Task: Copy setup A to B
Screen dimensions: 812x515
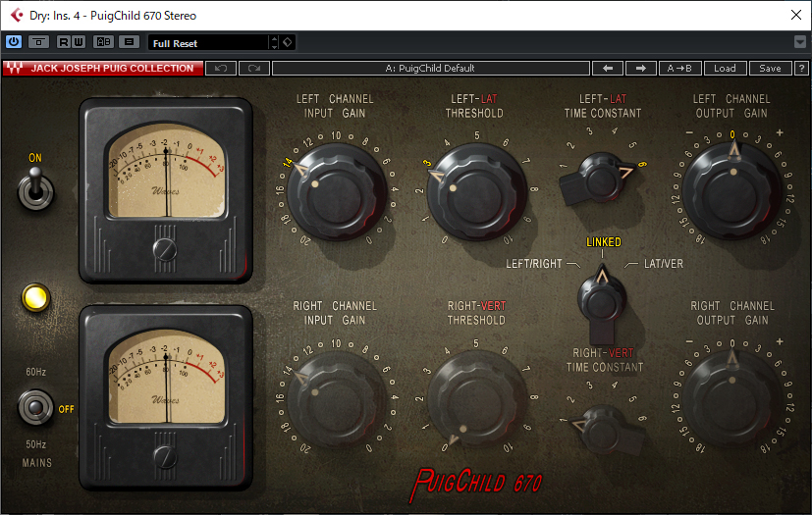Action: coord(679,69)
